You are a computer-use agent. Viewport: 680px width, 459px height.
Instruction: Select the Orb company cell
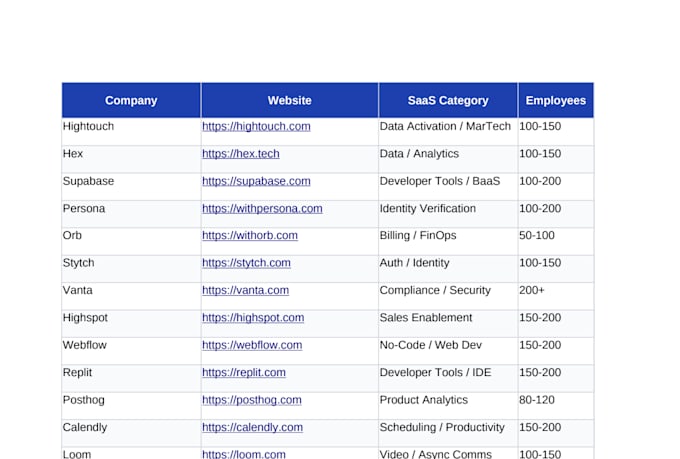(x=131, y=241)
